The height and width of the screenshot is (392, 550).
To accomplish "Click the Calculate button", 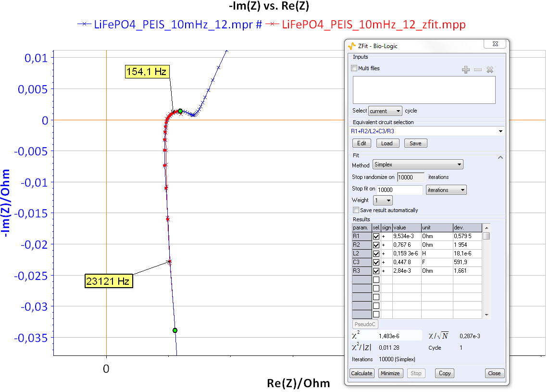I will click(362, 373).
